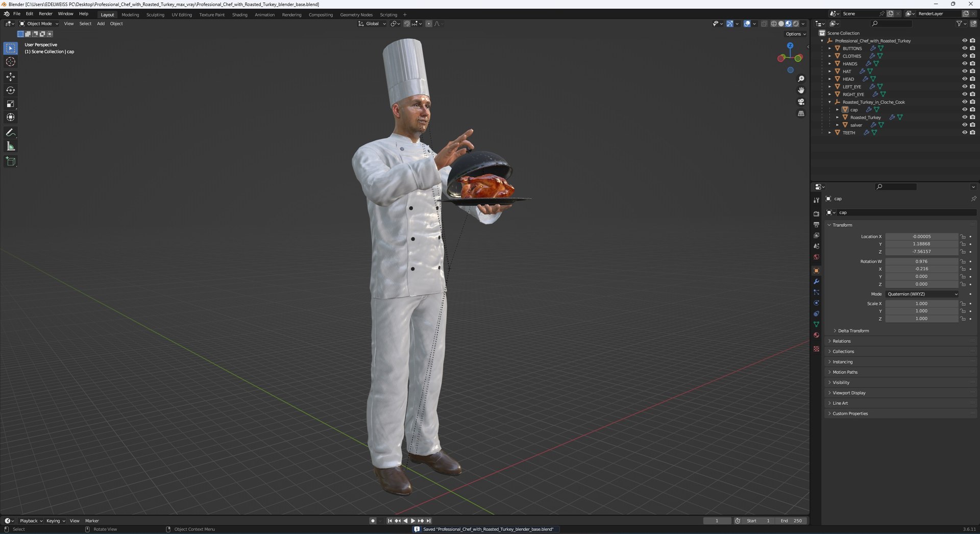Hide CLOTHES object in viewport
980x534 pixels.
point(965,56)
